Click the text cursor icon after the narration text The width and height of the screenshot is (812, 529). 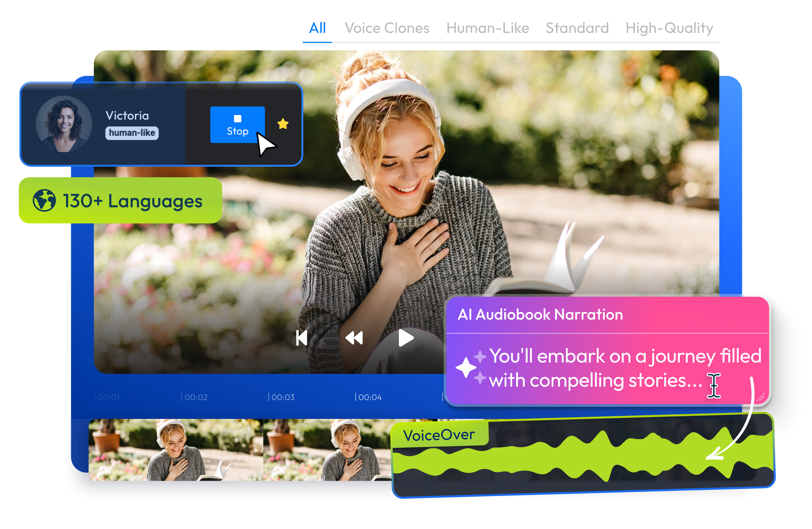pos(714,386)
